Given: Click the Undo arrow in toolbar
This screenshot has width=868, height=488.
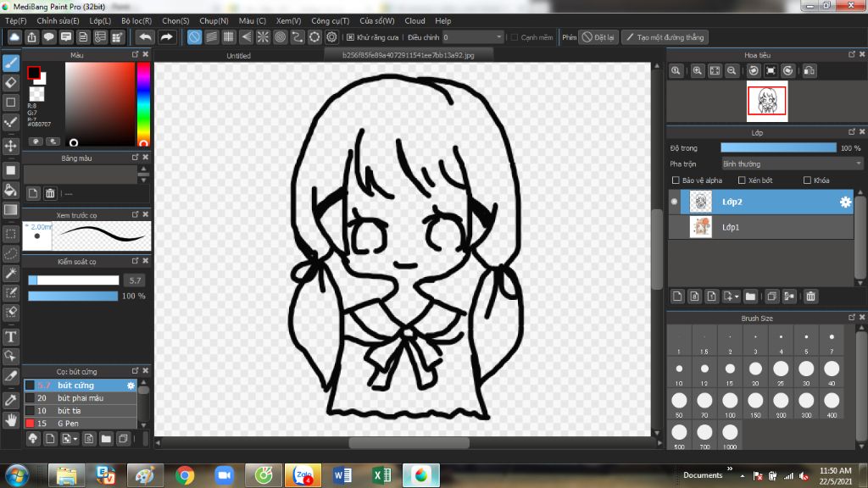Looking at the screenshot, I should pyautogui.click(x=145, y=37).
